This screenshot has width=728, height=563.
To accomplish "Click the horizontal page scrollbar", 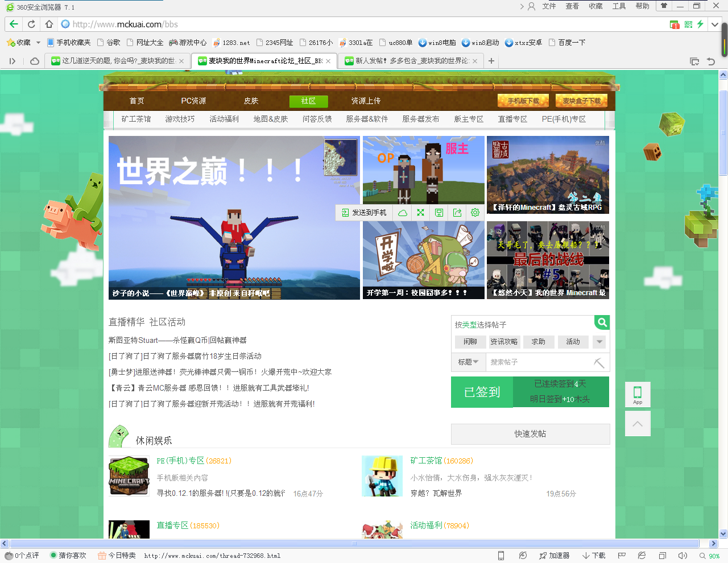I will click(x=355, y=543).
